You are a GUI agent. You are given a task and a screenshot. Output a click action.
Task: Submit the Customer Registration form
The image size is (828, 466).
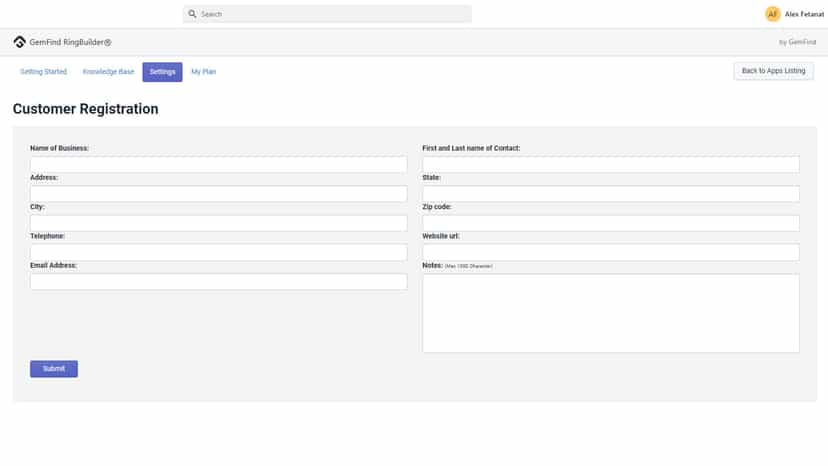pos(54,369)
